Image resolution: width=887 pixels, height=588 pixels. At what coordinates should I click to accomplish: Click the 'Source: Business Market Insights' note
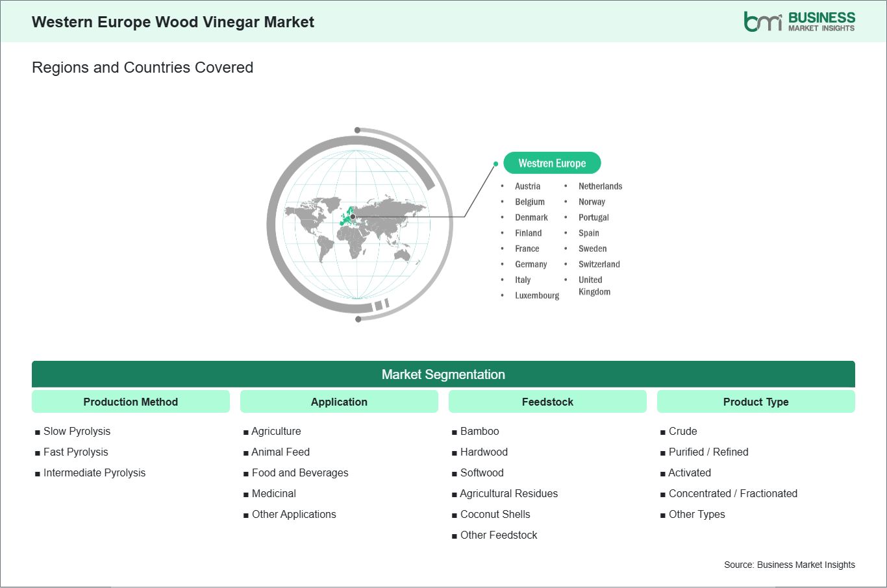[x=790, y=565]
